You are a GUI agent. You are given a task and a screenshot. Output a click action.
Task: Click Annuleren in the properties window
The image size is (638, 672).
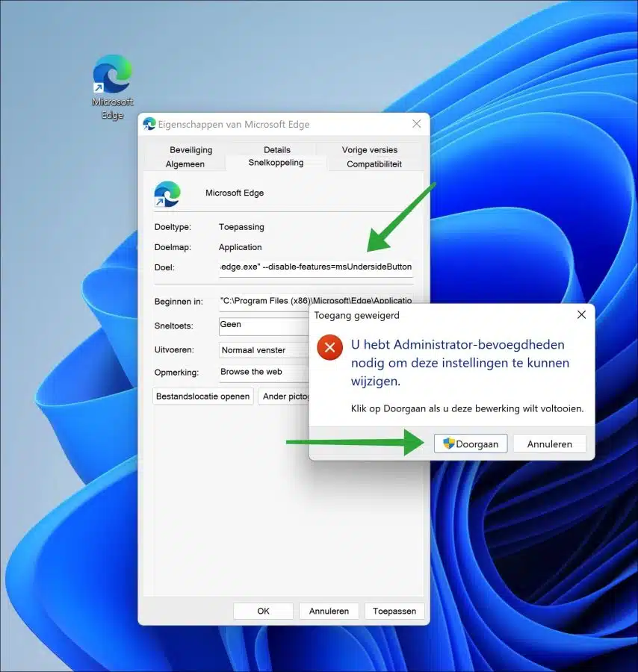329,611
